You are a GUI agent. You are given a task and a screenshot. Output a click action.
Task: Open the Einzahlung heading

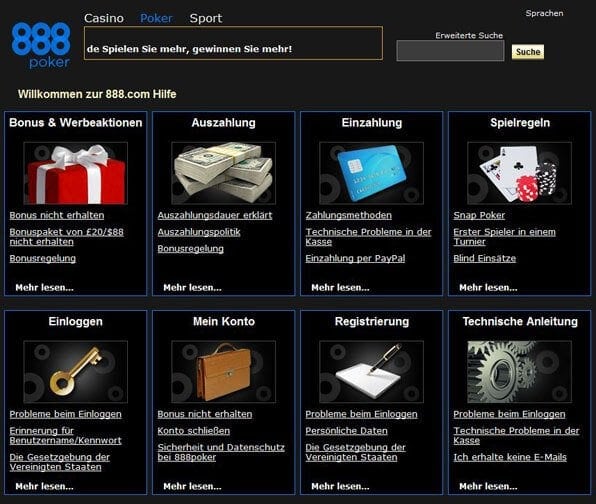(x=371, y=122)
